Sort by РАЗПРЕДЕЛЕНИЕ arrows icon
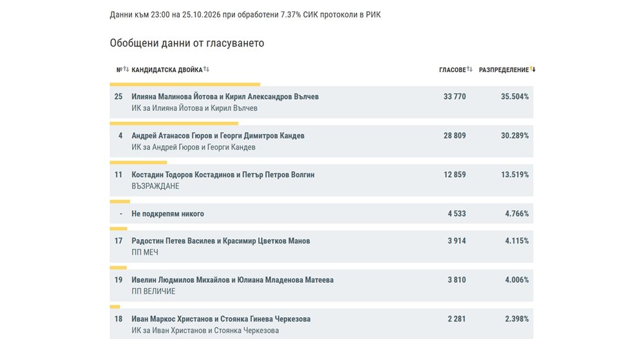This screenshot has width=644, height=339. [533, 70]
